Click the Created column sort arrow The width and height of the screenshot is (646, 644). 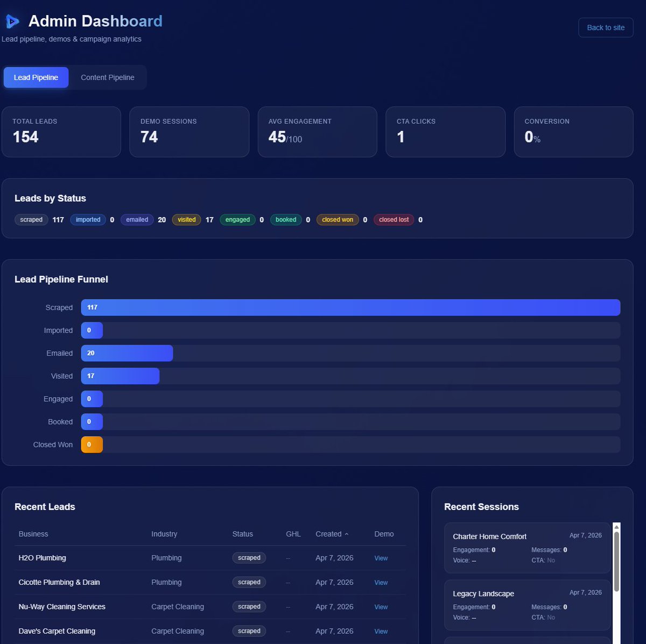click(347, 534)
